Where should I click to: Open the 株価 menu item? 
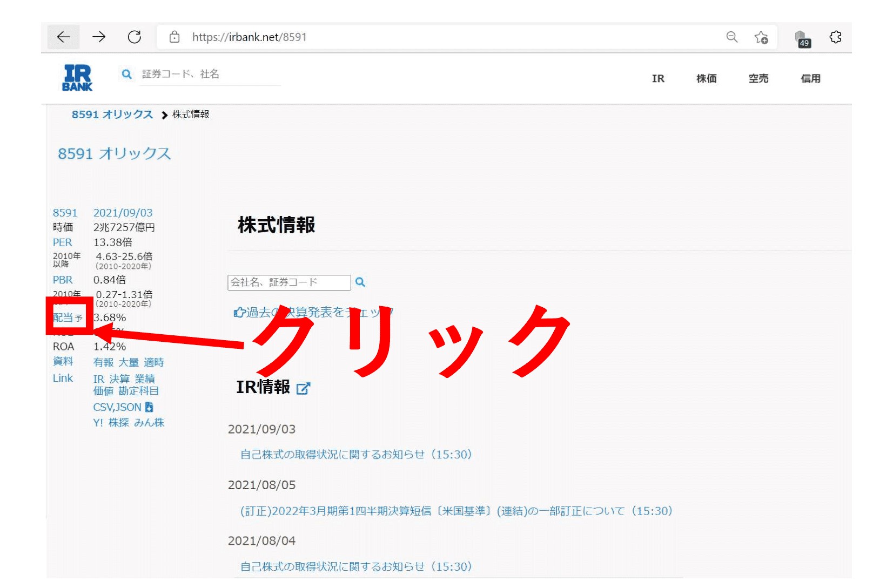pyautogui.click(x=706, y=78)
